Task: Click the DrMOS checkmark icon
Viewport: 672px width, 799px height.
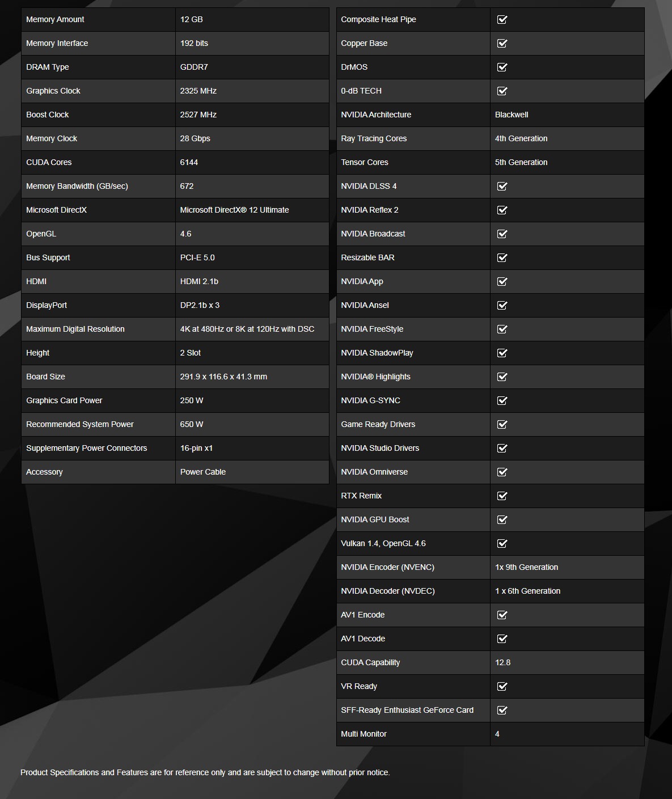Action: (502, 67)
